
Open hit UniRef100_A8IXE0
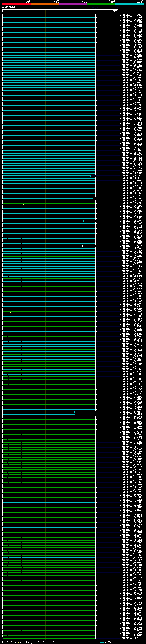131,15
